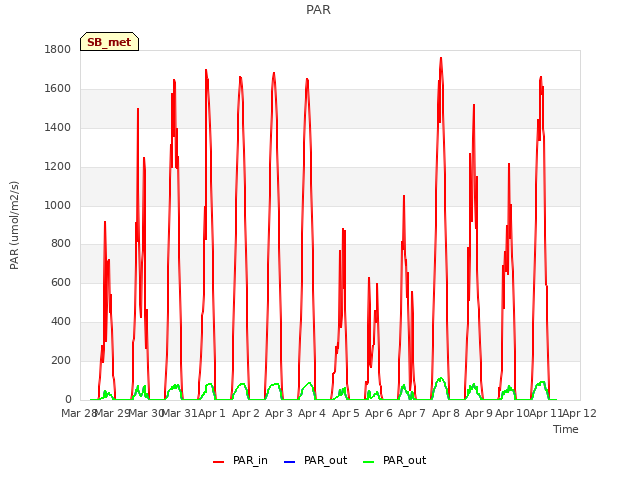This screenshot has height=480, width=640.
Task: Click the PAR (umol/m2/s) y-axis label
Action: point(14,225)
